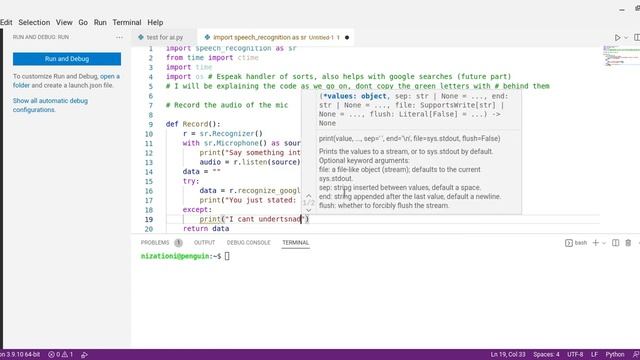The image size is (640, 360).
Task: Open the View menu
Action: click(x=64, y=22)
